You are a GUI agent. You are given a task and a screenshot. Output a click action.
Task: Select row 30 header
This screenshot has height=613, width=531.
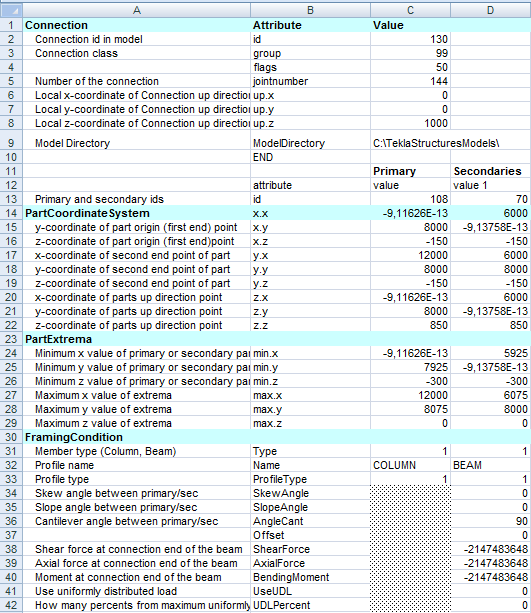(x=11, y=437)
